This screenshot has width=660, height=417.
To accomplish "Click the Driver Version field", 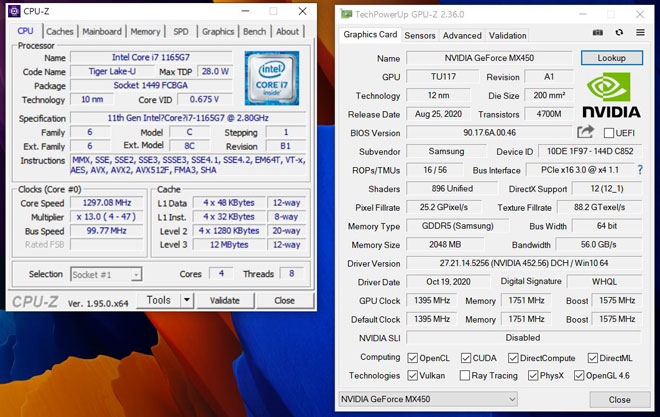I will pos(524,263).
